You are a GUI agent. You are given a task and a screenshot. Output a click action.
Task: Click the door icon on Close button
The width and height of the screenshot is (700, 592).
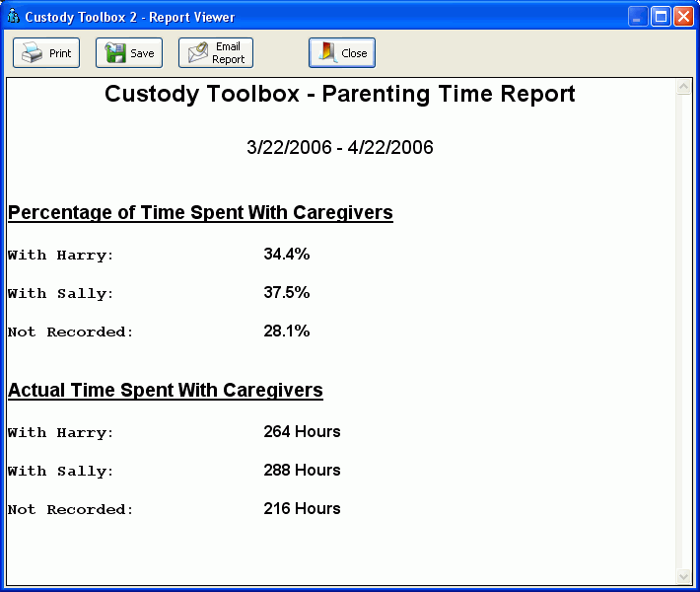327,52
